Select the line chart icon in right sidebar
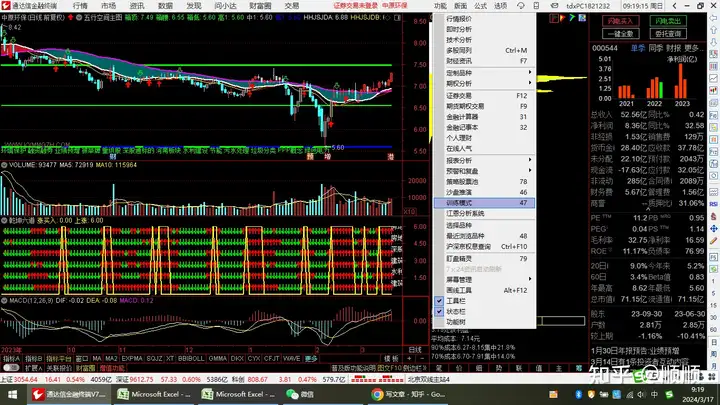Screen dimensions: 720x405 click(713, 79)
